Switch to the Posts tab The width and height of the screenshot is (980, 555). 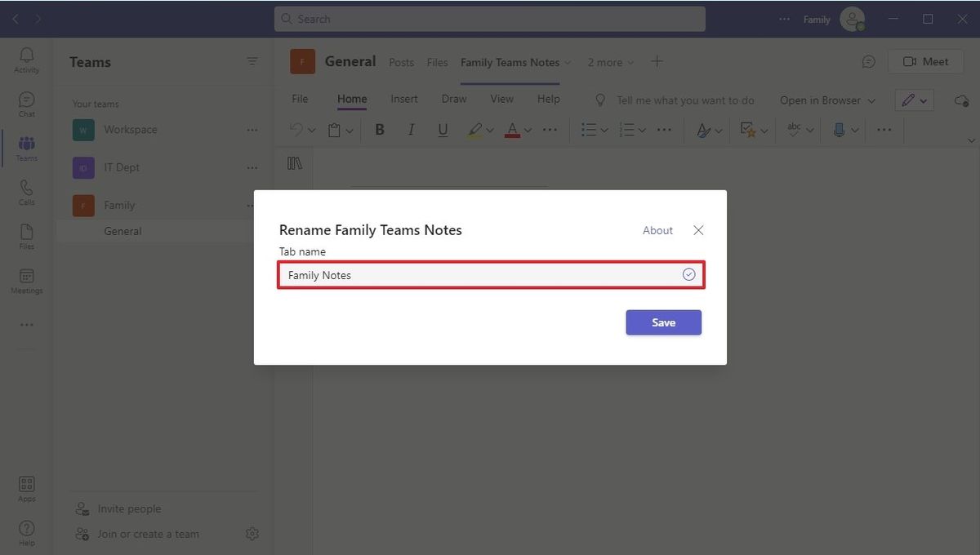401,61
